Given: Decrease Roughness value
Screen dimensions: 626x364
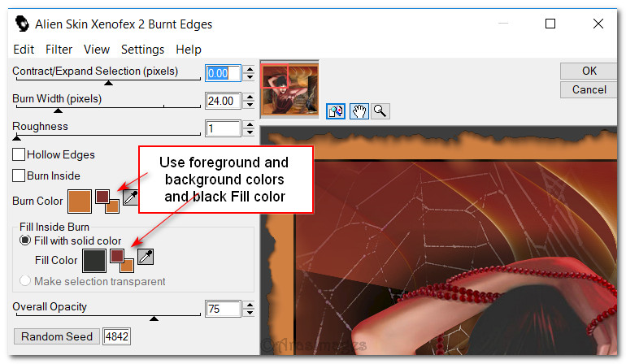Looking at the screenshot, I should coord(250,132).
